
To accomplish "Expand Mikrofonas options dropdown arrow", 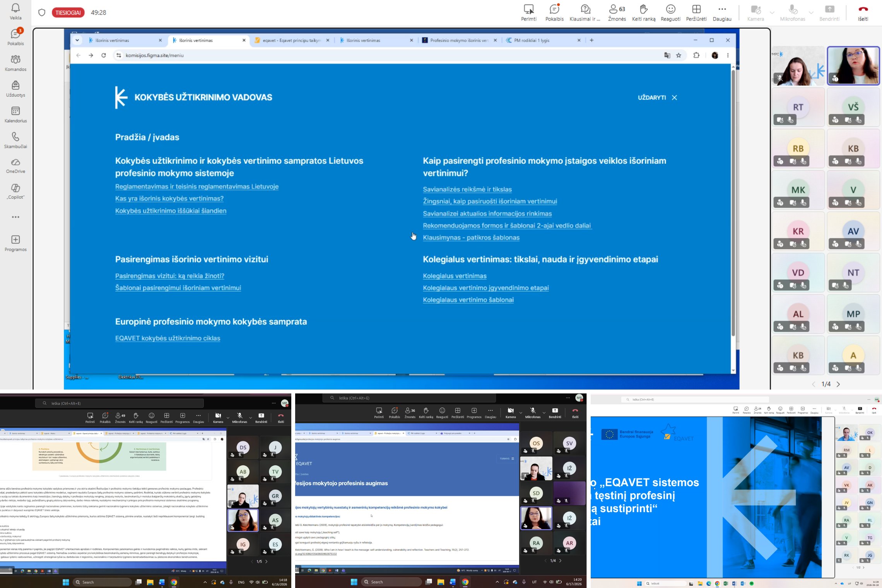I will [811, 12].
